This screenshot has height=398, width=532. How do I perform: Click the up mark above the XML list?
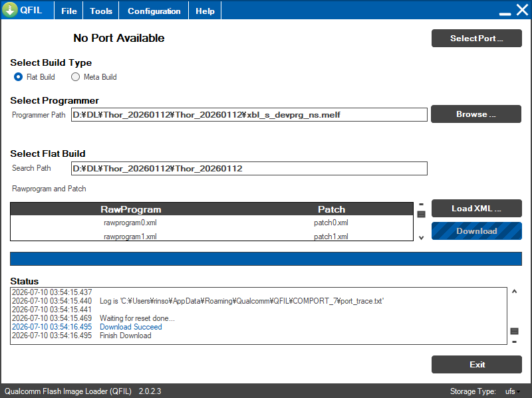tap(421, 205)
